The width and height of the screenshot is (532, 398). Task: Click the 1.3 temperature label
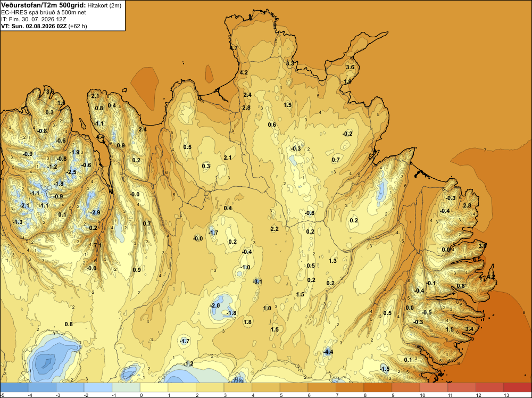tap(333, 261)
